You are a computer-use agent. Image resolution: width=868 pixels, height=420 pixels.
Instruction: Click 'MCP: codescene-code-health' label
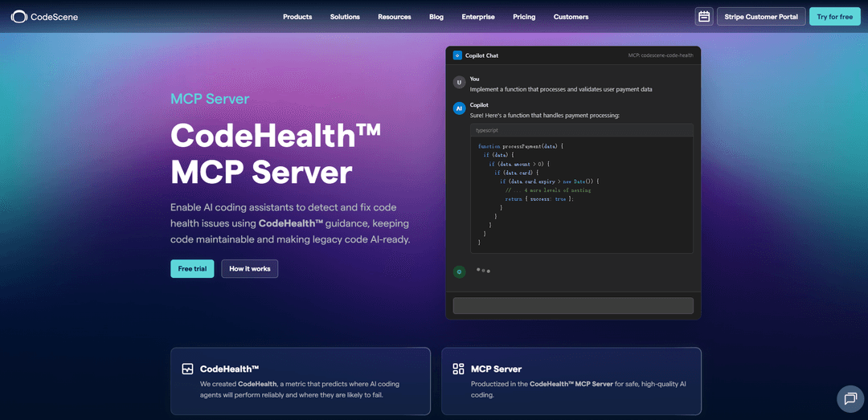(661, 55)
